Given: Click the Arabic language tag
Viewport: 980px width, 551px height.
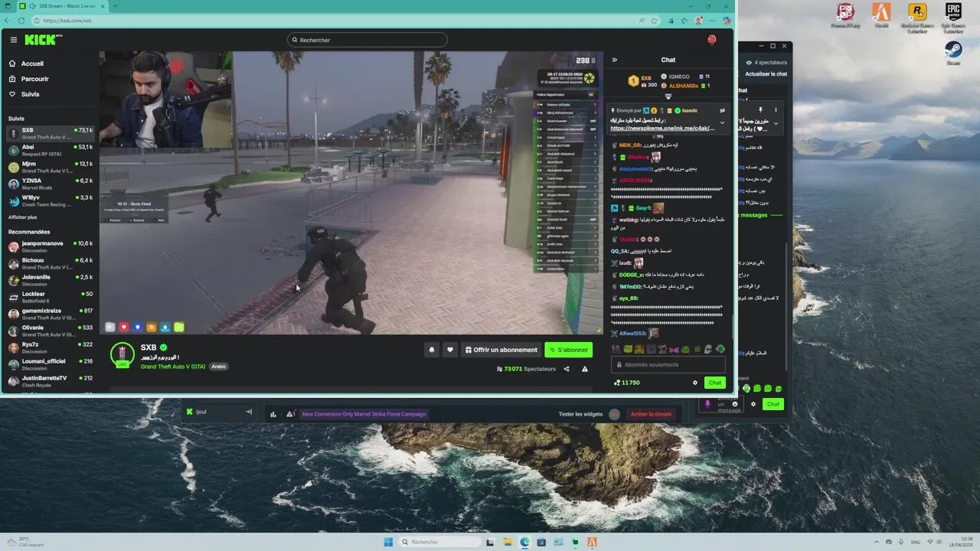Looking at the screenshot, I should [x=219, y=367].
